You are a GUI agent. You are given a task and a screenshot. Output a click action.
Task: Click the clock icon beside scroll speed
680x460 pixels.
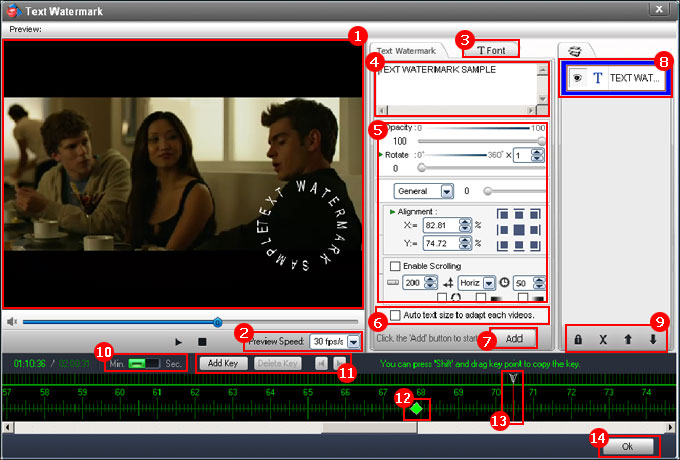(x=504, y=283)
